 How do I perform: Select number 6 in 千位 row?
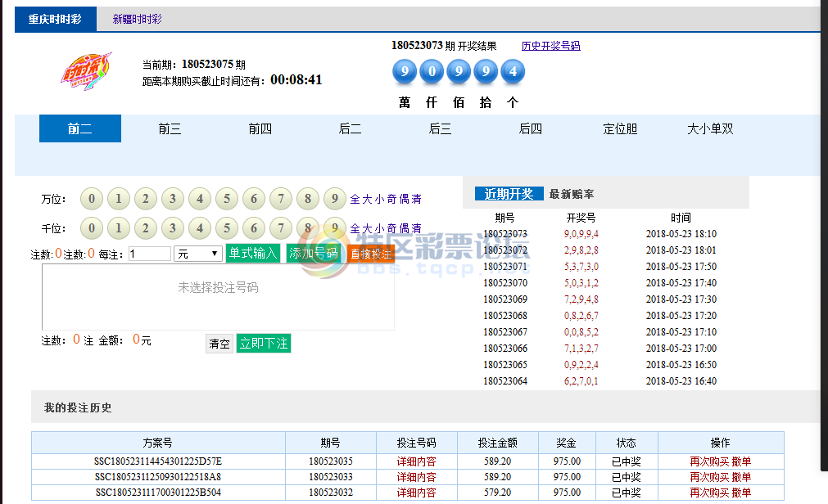coord(253,228)
